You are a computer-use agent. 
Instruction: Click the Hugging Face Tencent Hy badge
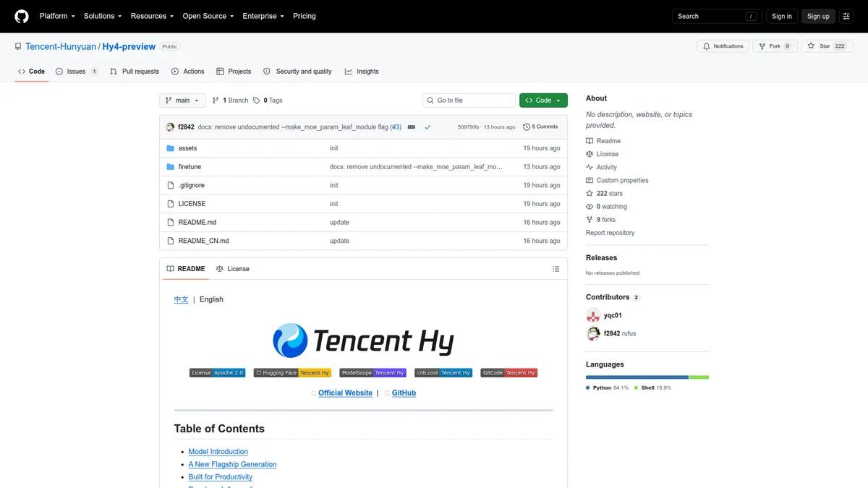pyautogui.click(x=292, y=373)
